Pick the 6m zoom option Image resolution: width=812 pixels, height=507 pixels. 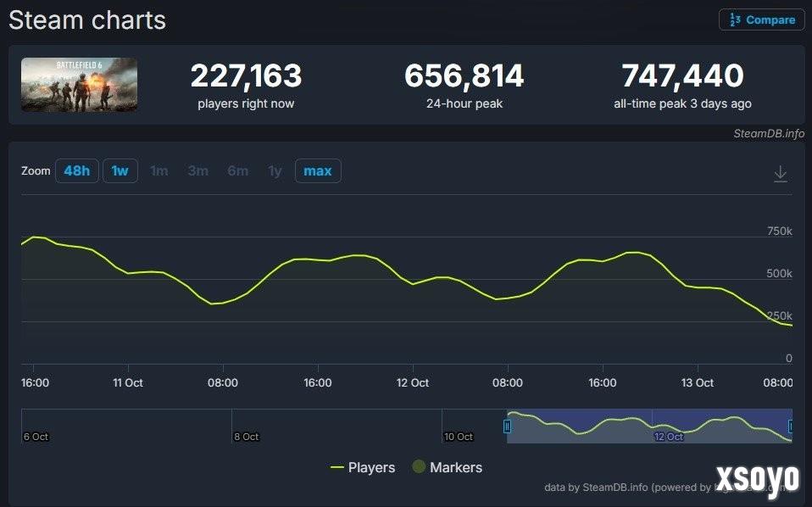238,171
